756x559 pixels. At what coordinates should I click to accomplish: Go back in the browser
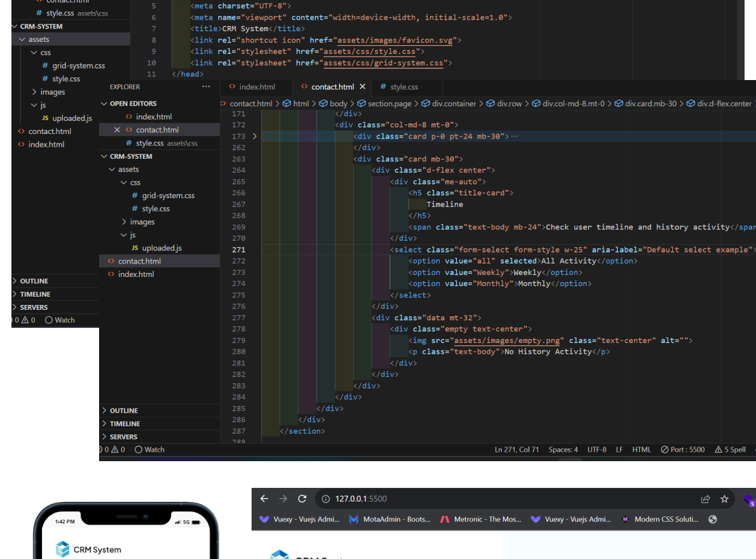(264, 499)
